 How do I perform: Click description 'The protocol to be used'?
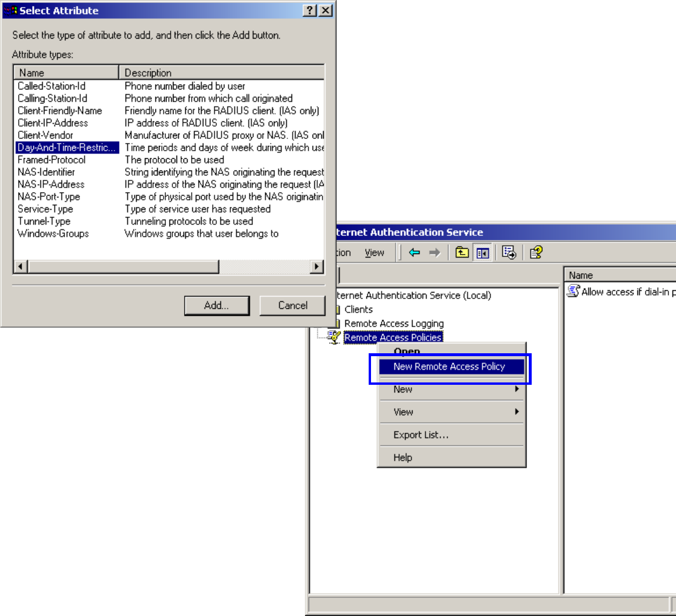point(174,160)
